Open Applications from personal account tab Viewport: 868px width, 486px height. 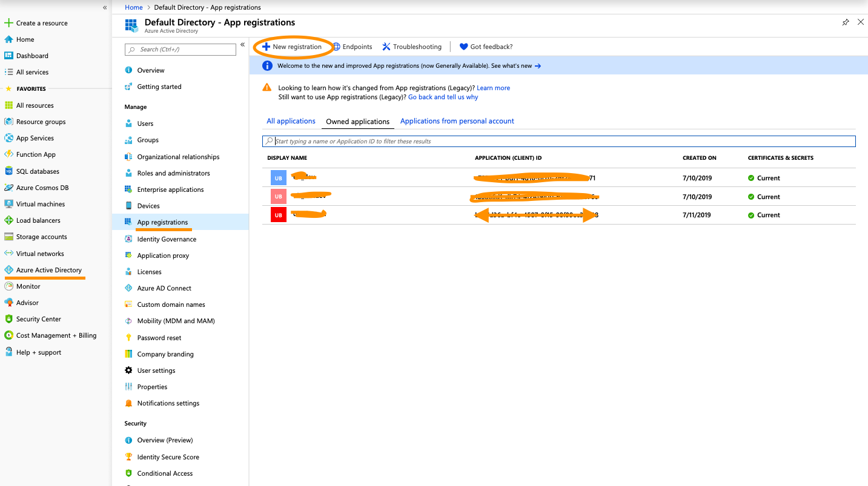click(x=457, y=121)
